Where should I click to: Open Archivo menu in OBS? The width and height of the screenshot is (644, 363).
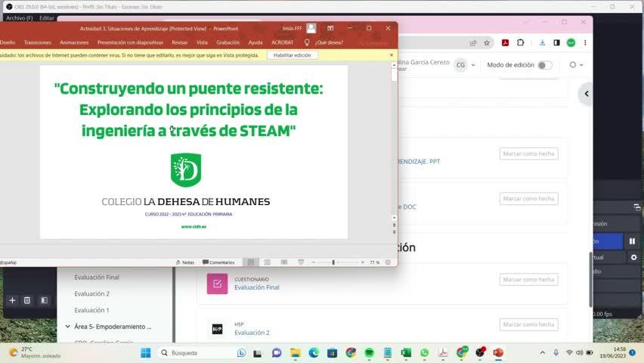point(20,18)
